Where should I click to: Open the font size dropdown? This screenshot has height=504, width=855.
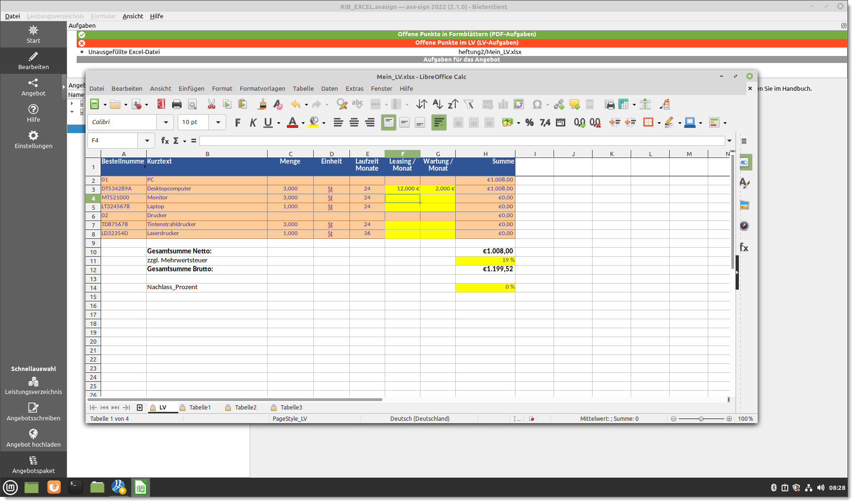tap(218, 122)
